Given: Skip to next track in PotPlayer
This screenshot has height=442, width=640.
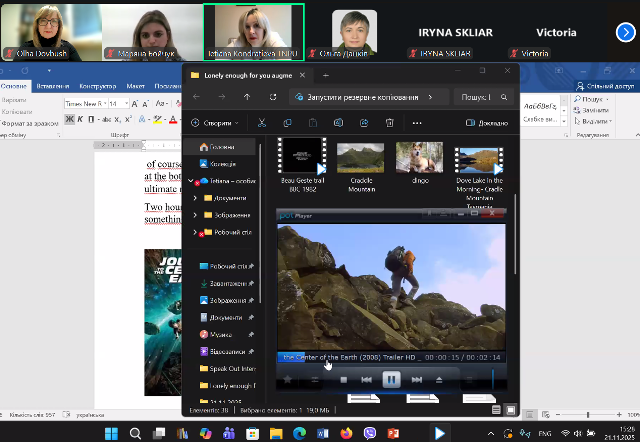Looking at the screenshot, I should coord(415,379).
